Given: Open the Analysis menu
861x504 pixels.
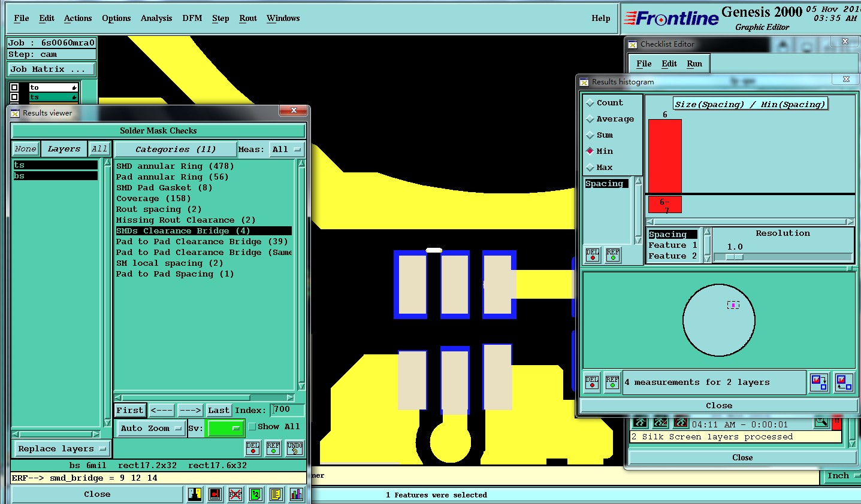Looking at the screenshot, I should point(156,19).
